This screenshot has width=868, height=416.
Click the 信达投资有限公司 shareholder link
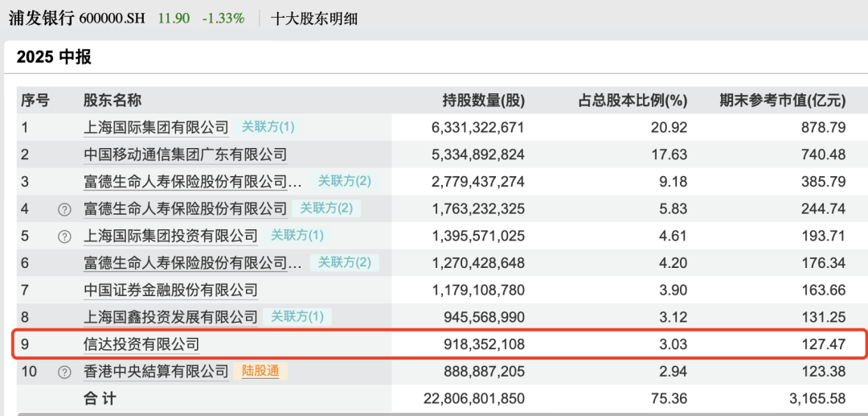(141, 344)
